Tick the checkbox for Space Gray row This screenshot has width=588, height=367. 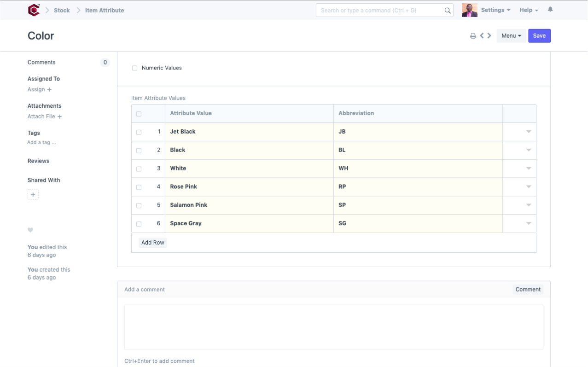pos(139,224)
